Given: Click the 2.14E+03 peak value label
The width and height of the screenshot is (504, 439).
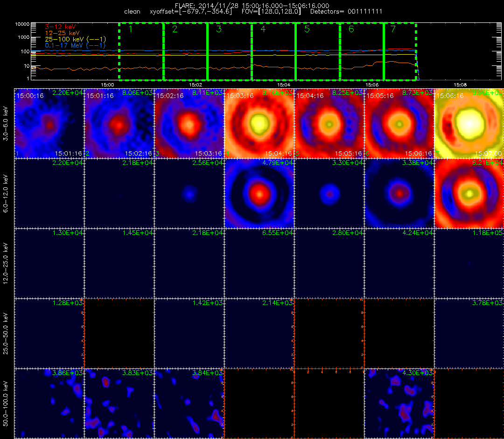Looking at the screenshot, I should coord(277,303).
